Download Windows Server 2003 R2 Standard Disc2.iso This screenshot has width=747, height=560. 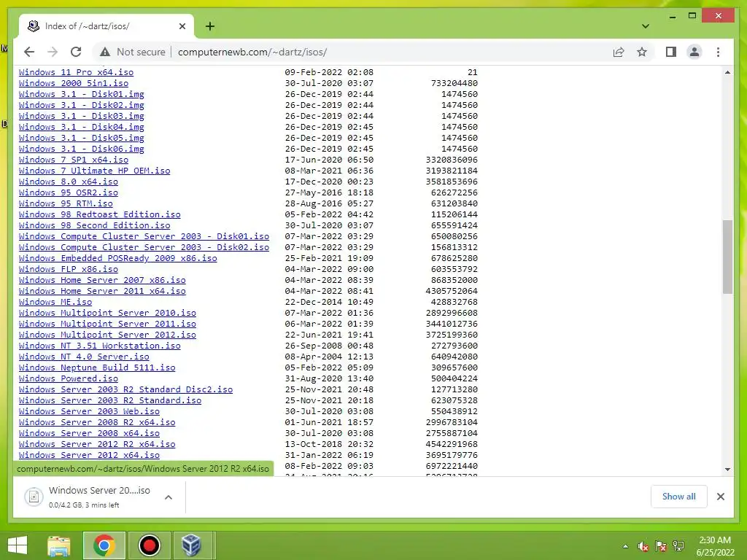(x=125, y=390)
